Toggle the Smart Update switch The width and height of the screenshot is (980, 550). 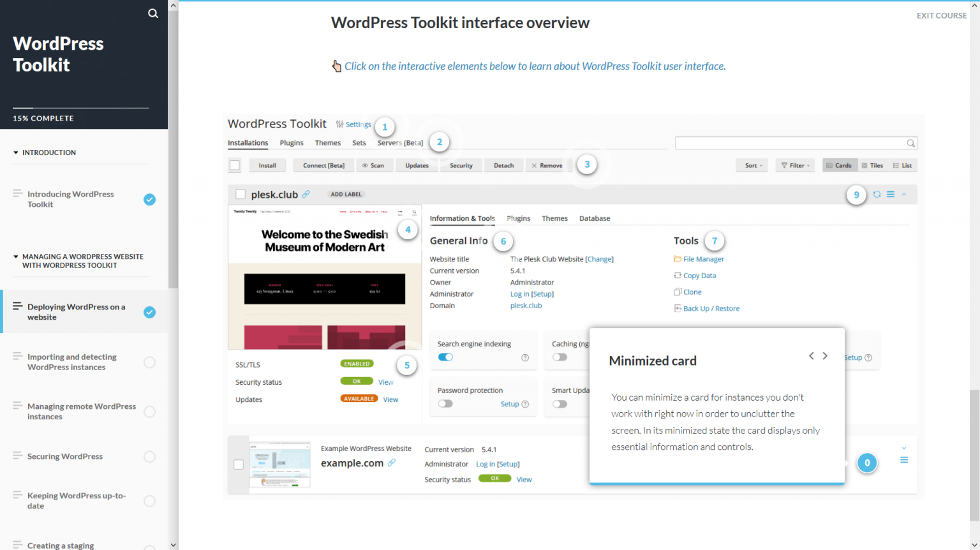(x=560, y=404)
